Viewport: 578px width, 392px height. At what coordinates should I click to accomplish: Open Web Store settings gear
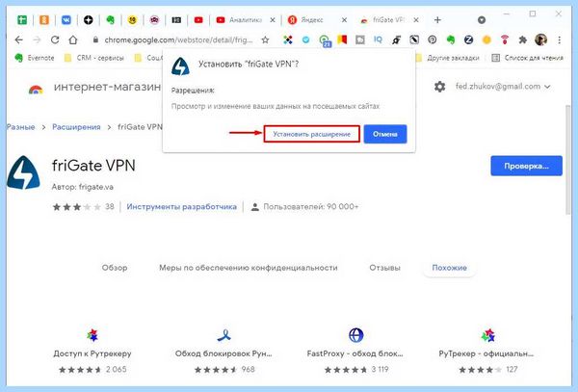click(x=439, y=87)
